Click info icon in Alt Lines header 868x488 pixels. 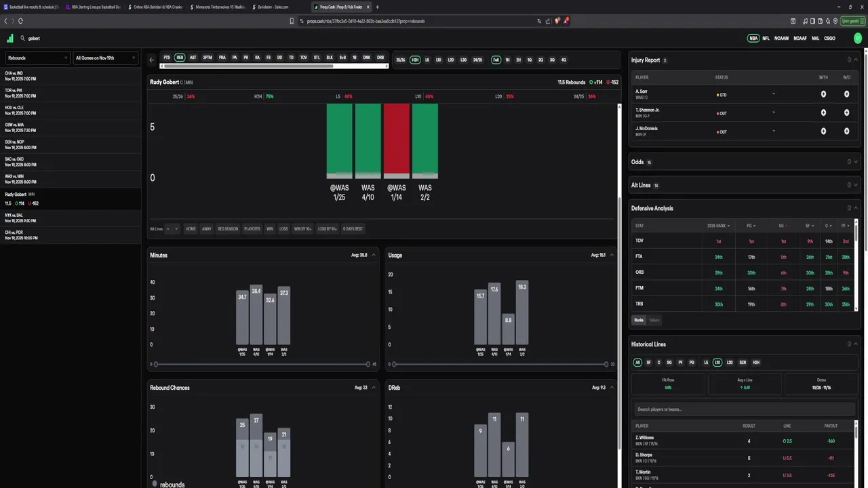coord(849,184)
